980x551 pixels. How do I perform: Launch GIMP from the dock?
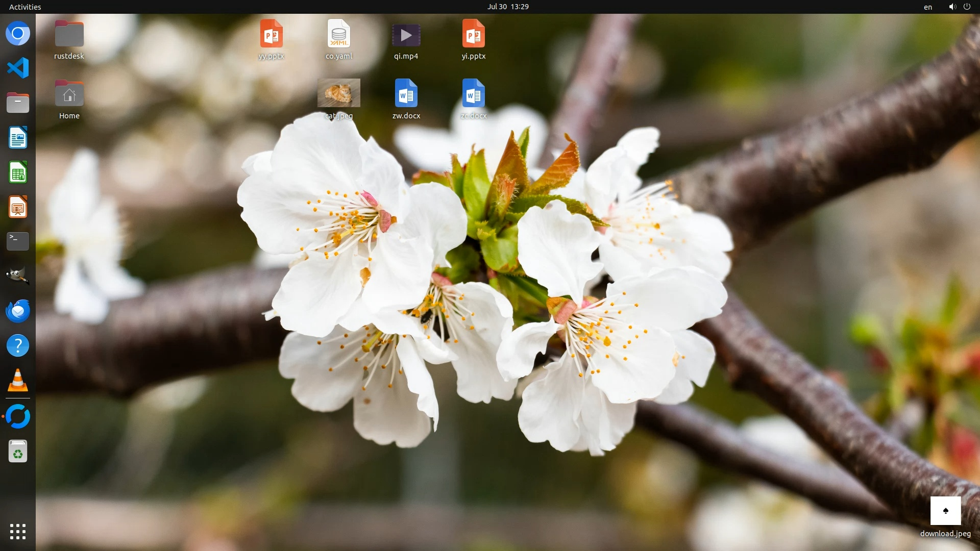pyautogui.click(x=18, y=276)
